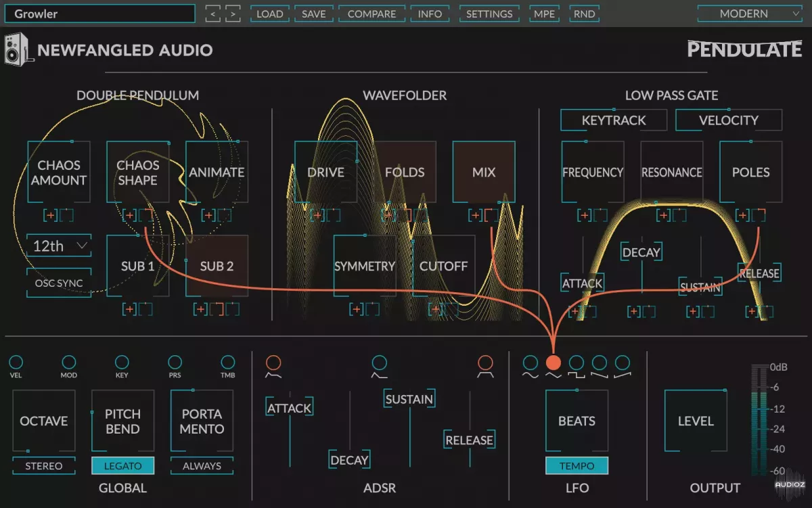Click the Low Pass Gate Decay slider handle
The width and height of the screenshot is (812, 508).
[x=641, y=252]
